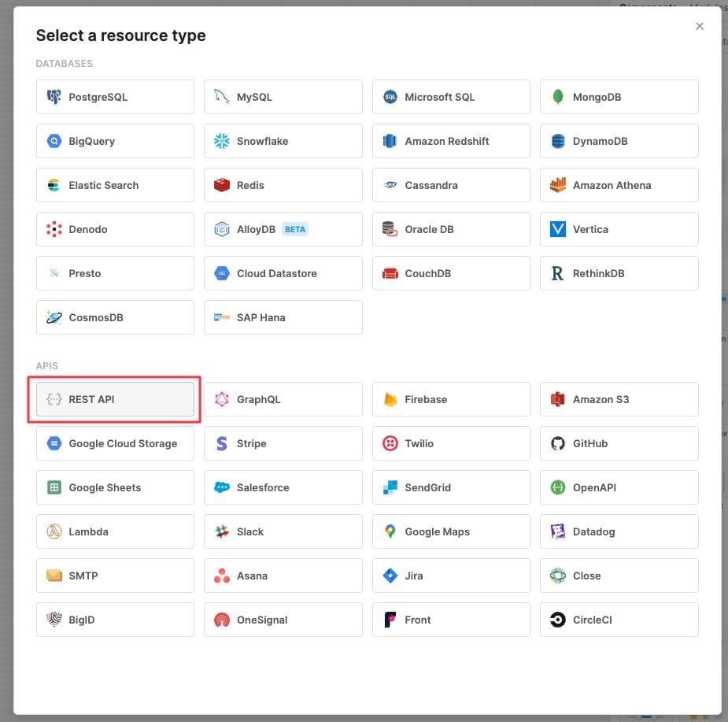Viewport: 728px width, 722px height.
Task: Select the Stripe logo icon
Action: point(222,443)
